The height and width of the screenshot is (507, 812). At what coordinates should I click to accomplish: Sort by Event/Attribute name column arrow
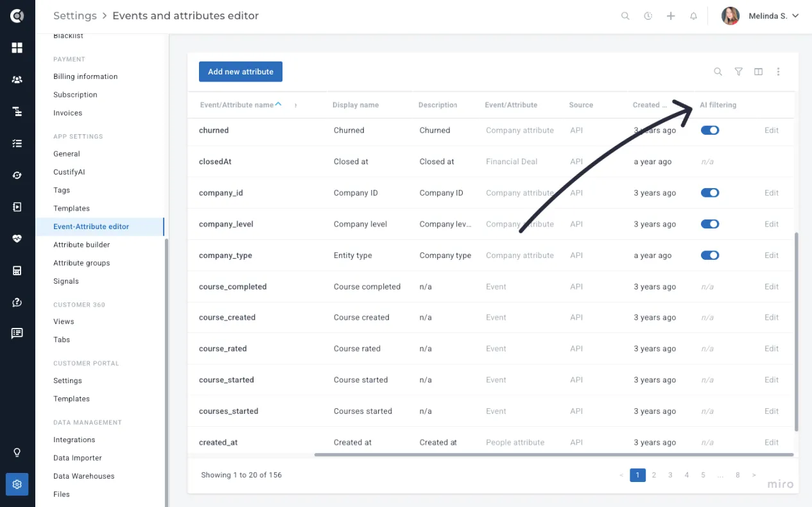coord(278,105)
